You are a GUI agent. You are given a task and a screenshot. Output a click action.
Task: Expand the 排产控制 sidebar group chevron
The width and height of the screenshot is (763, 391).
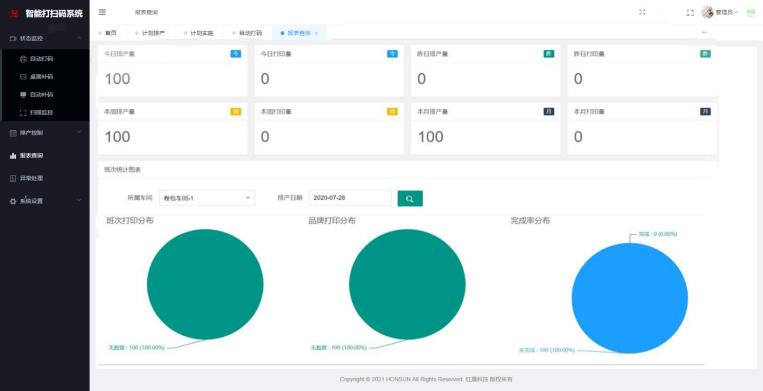(x=79, y=132)
